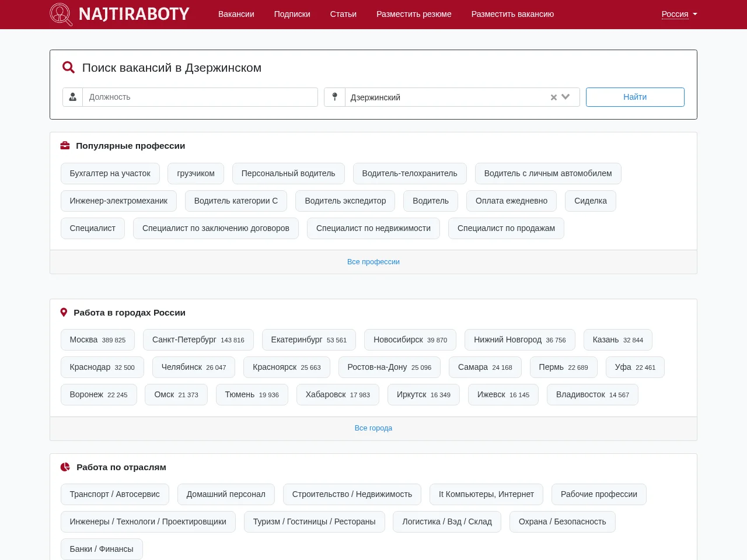Choose Водитель категории С tag
The height and width of the screenshot is (560, 747).
pos(236,201)
